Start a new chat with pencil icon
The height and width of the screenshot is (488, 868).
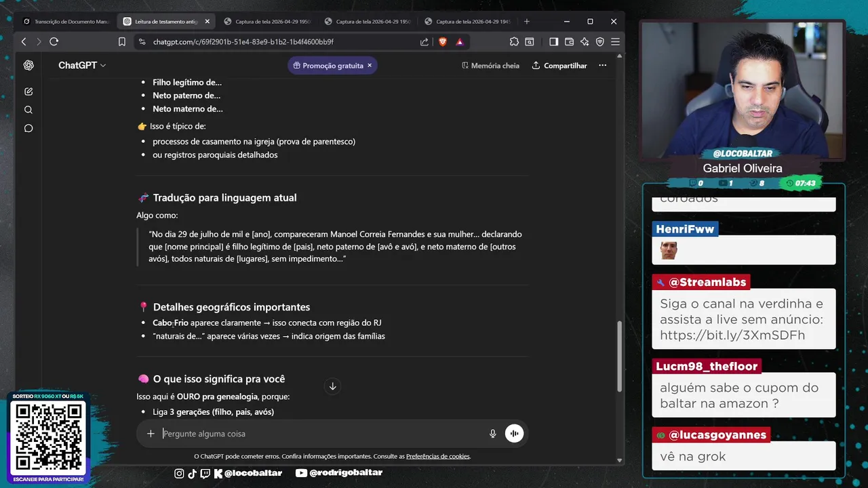[x=28, y=91]
